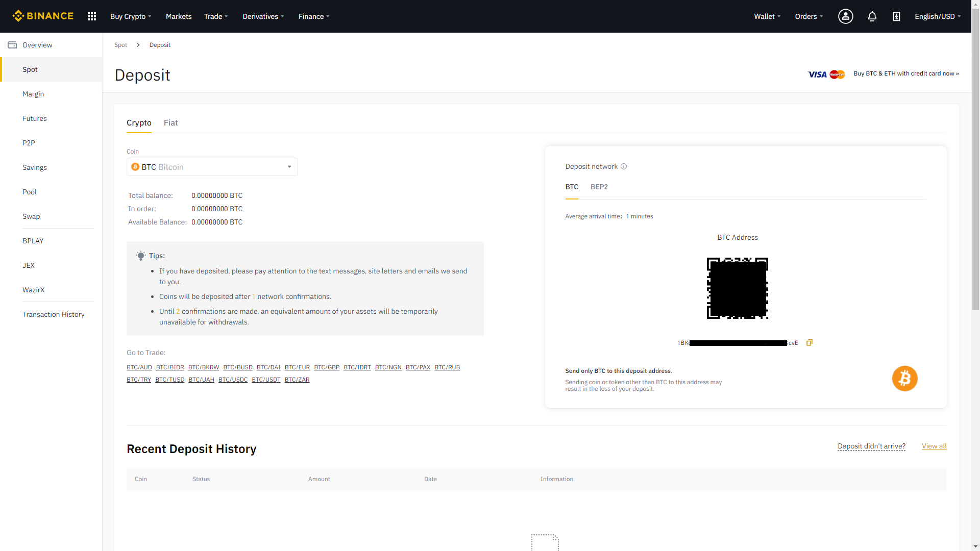Select the BEP2 deposit network tab
Screen dimensions: 980x551
pyautogui.click(x=599, y=187)
